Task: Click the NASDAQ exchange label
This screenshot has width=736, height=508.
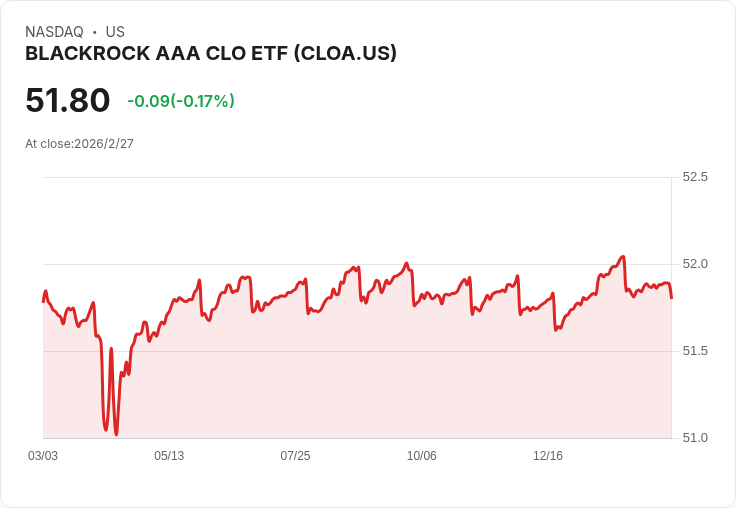Action: pos(54,32)
